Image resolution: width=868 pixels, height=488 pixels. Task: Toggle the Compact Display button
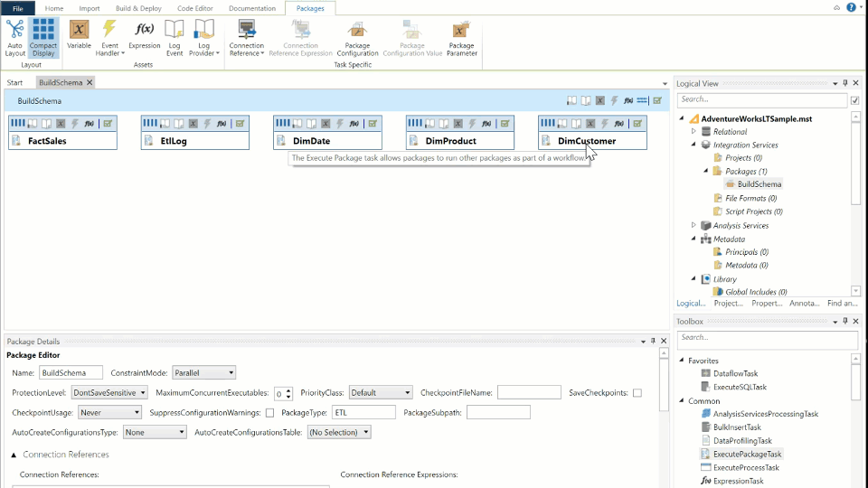pos(42,37)
